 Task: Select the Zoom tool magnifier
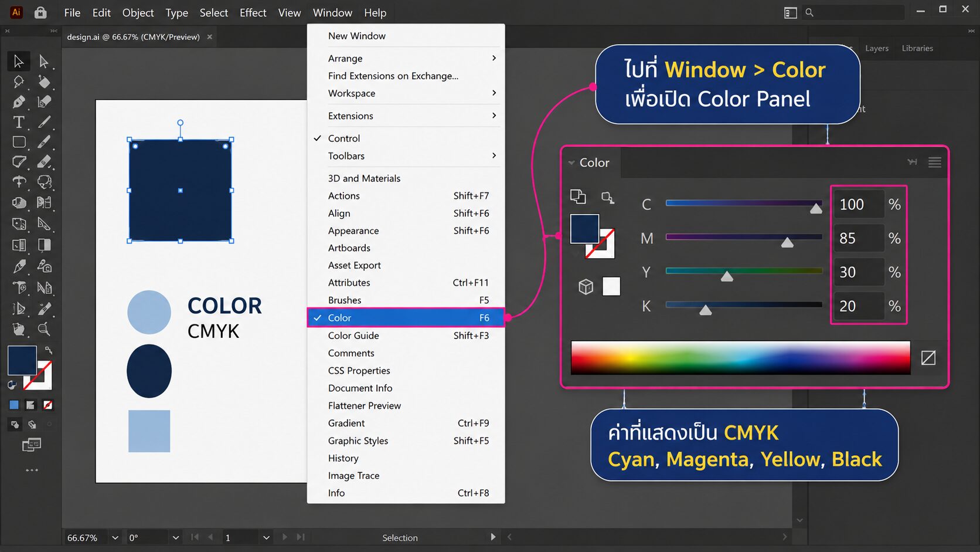tap(44, 329)
